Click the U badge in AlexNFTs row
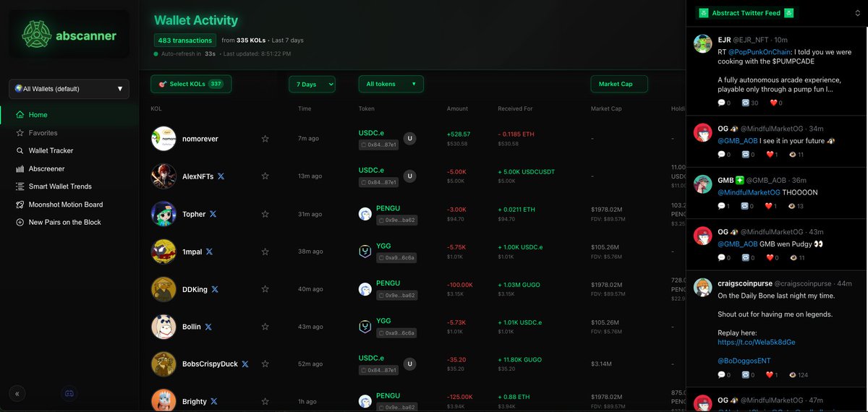 409,176
